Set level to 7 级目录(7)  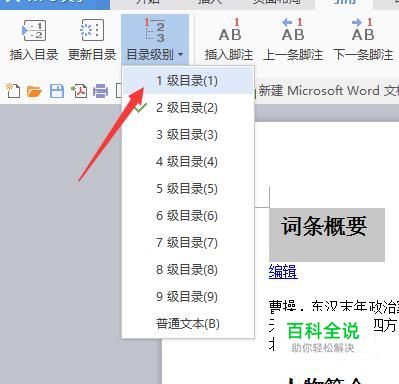pyautogui.click(x=188, y=243)
